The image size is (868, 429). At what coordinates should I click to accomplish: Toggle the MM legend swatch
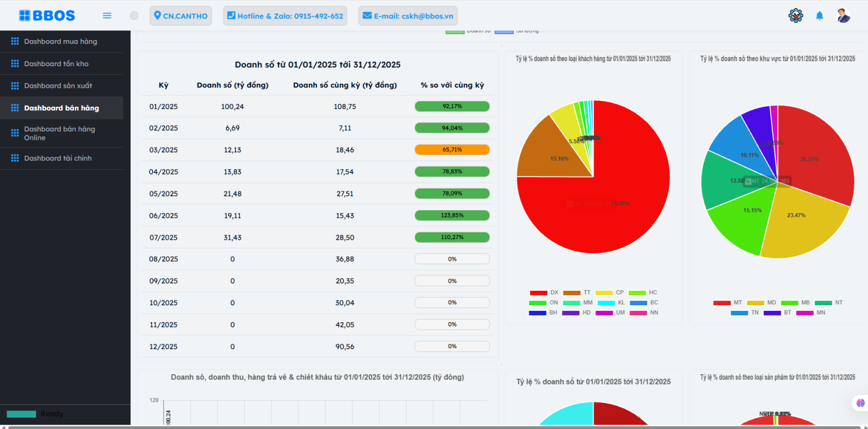click(571, 303)
